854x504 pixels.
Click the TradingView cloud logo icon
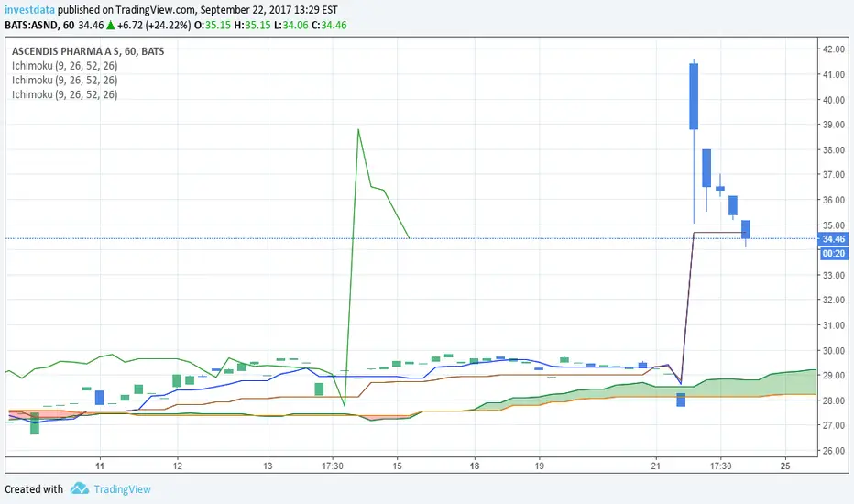[x=80, y=488]
